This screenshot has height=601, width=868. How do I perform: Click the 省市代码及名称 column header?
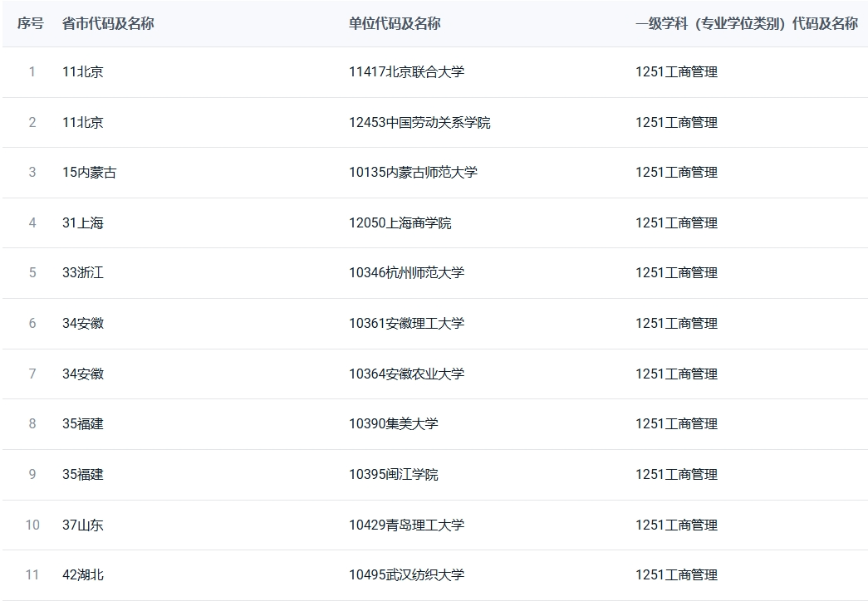point(108,24)
